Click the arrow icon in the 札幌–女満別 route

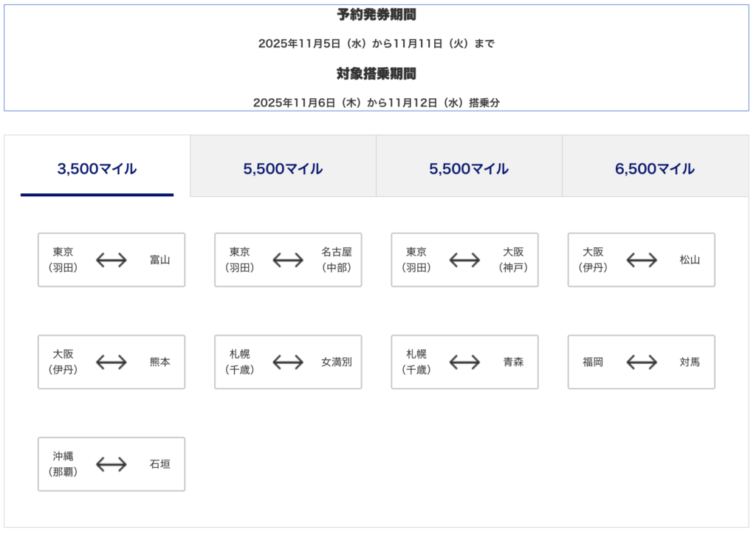pos(288,362)
